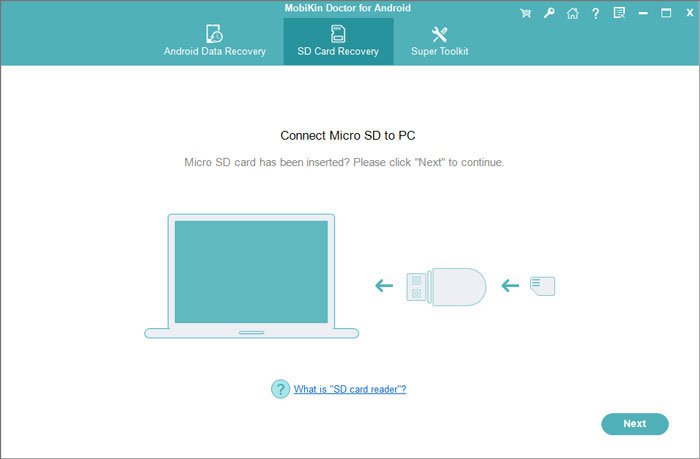Click the question mark bubble beside SD card reader link
This screenshot has height=459, width=700.
[x=280, y=389]
